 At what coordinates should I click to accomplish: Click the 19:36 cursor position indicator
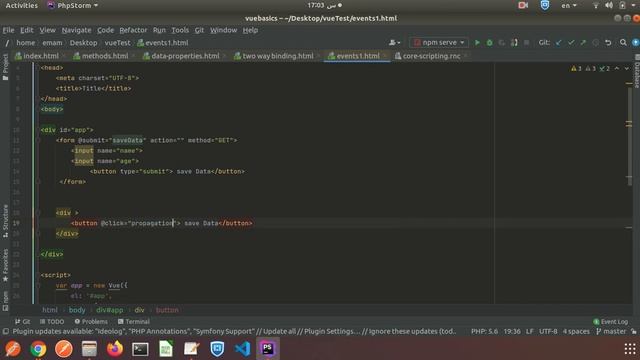click(x=512, y=331)
